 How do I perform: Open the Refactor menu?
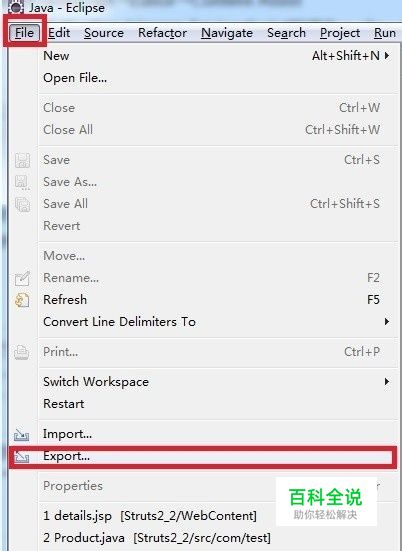coord(162,33)
